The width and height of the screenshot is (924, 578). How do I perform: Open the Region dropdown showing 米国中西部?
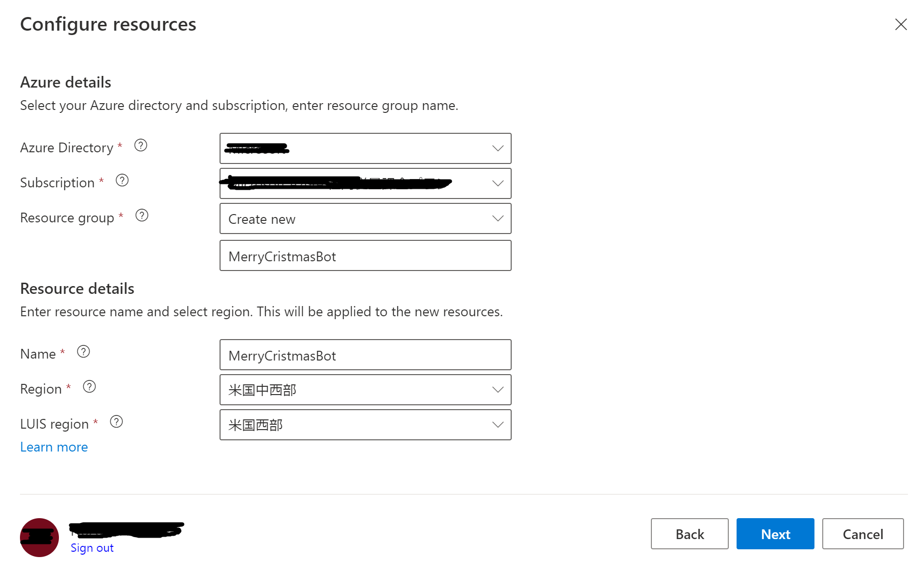click(x=365, y=390)
